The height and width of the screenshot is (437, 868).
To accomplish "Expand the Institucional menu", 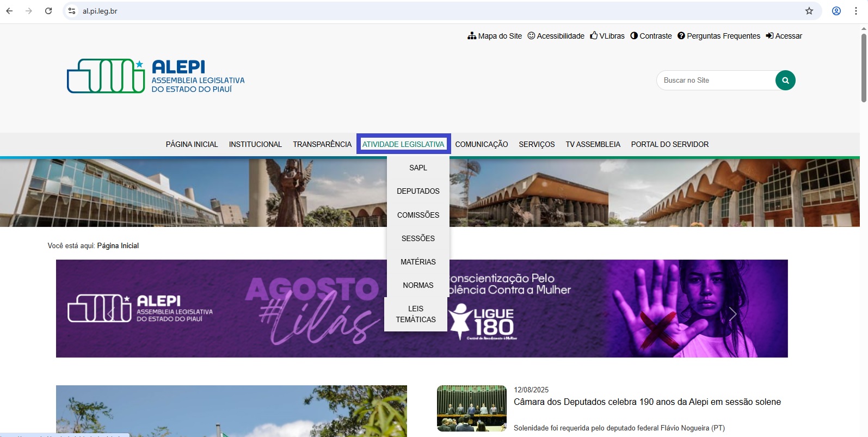I will click(255, 144).
